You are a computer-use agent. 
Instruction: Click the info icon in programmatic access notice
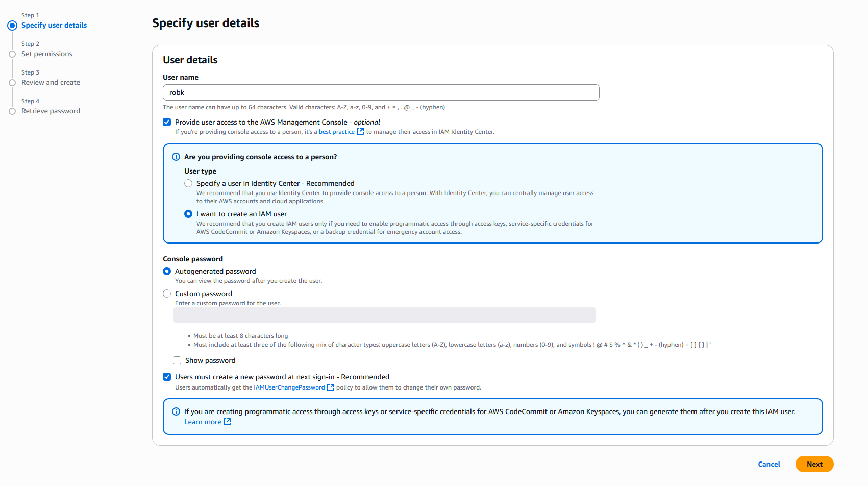coord(176,411)
